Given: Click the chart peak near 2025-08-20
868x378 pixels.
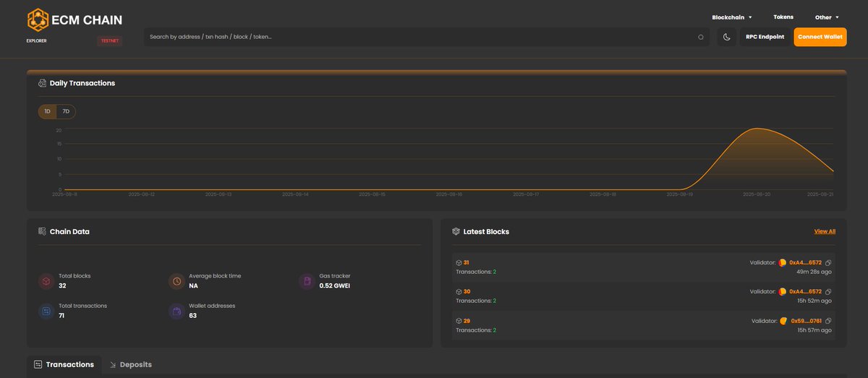Looking at the screenshot, I should point(756,129).
